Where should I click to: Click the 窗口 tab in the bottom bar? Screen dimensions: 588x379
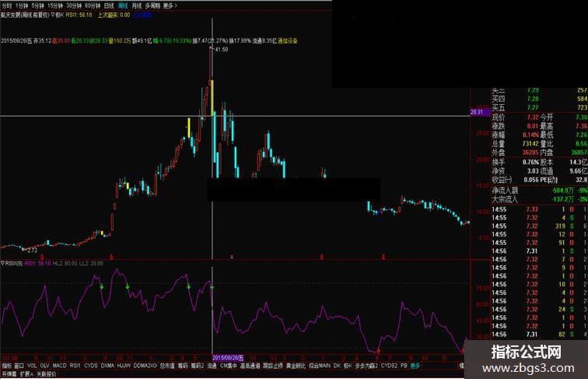19,365
